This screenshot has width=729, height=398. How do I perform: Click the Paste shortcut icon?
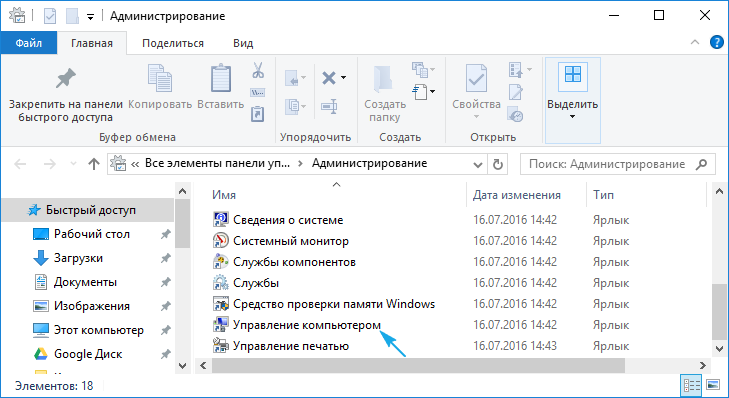pos(258,113)
